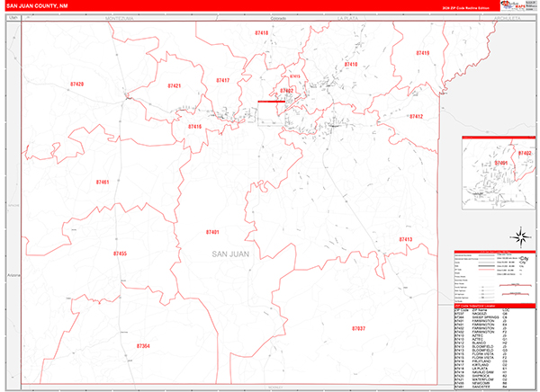Click the NAGEEZI row in ZIP index
The image size is (540, 392).
coord(481,314)
